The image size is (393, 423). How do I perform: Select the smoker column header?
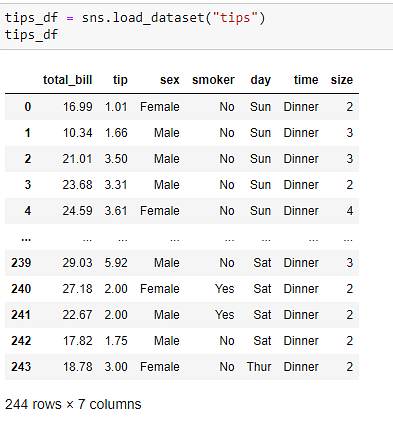pyautogui.click(x=213, y=80)
